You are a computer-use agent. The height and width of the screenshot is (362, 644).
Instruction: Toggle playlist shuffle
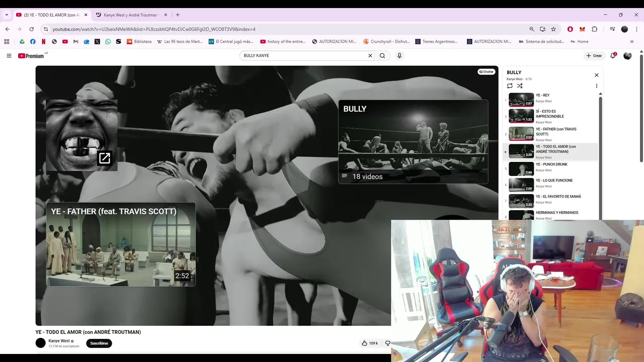(x=520, y=86)
